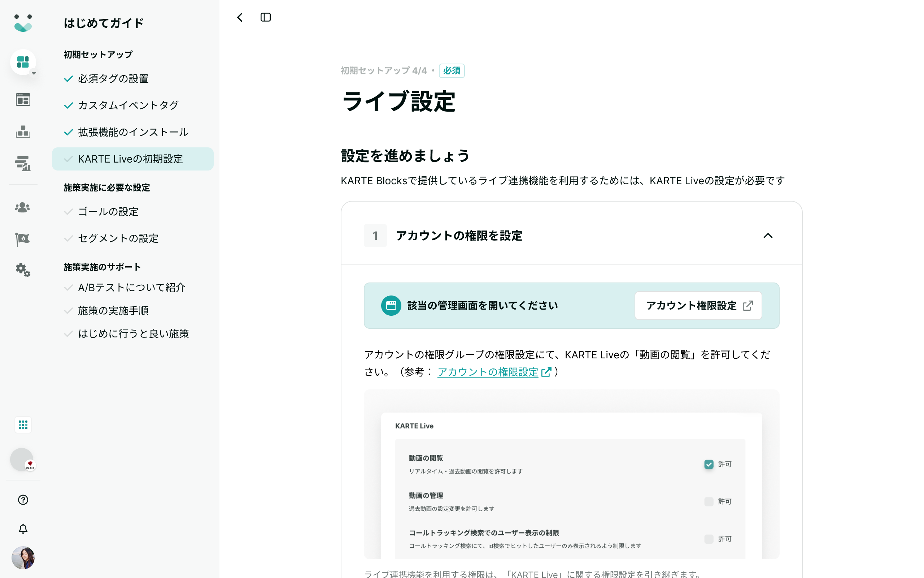
Task: Click the external link icon after アカウントの権限設定
Action: tap(546, 372)
